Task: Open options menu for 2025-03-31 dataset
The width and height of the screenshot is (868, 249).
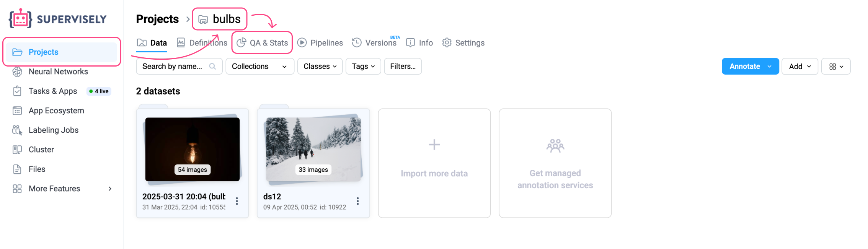Action: point(237,201)
